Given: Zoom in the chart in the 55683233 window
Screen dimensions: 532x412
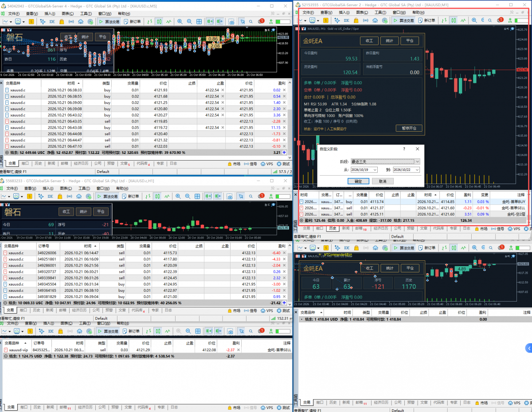Looking at the screenshot, I should [178, 196].
